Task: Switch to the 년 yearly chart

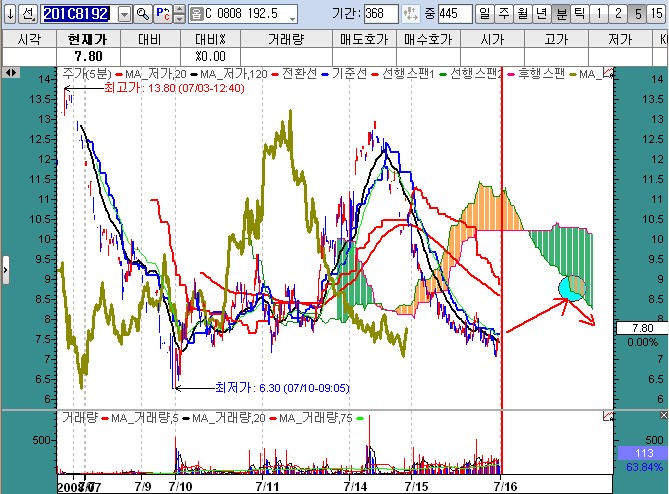Action: (x=540, y=15)
